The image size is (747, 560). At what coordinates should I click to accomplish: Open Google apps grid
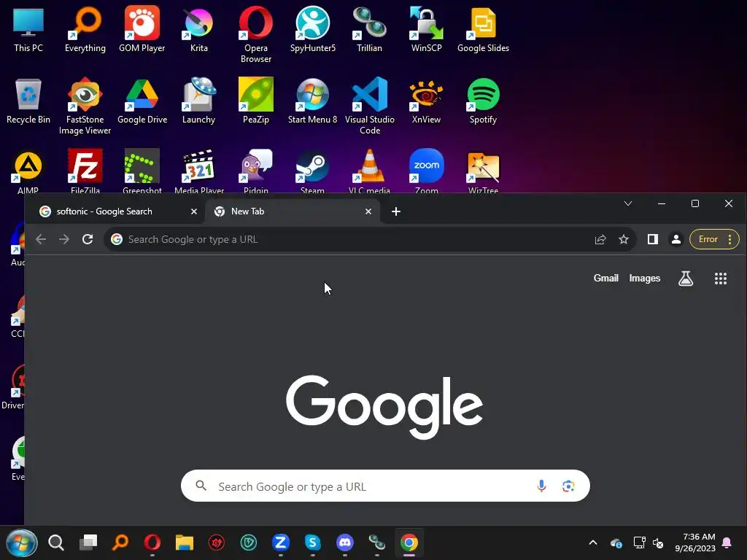tap(721, 279)
